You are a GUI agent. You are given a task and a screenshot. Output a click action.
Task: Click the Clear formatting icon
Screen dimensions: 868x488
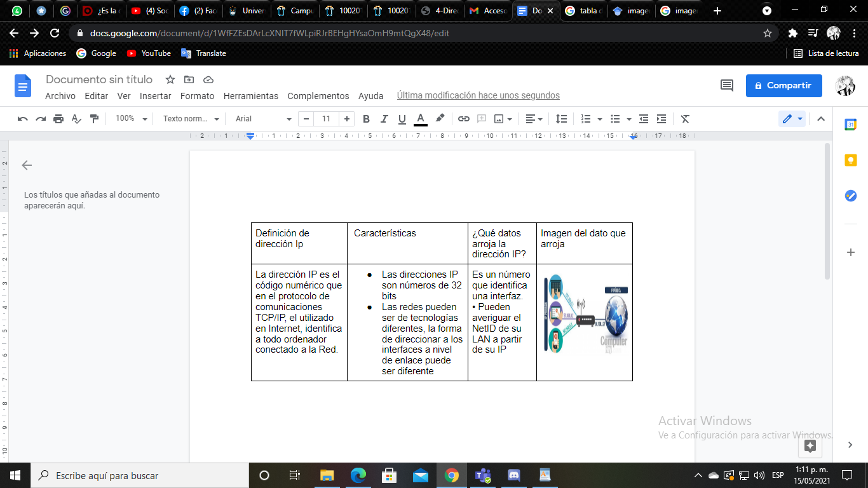[684, 119]
